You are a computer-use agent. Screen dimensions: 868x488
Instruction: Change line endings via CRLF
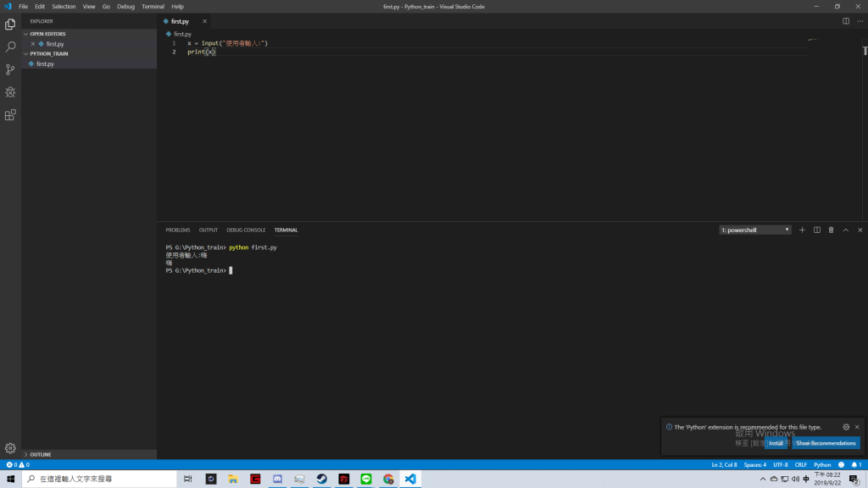(800, 465)
